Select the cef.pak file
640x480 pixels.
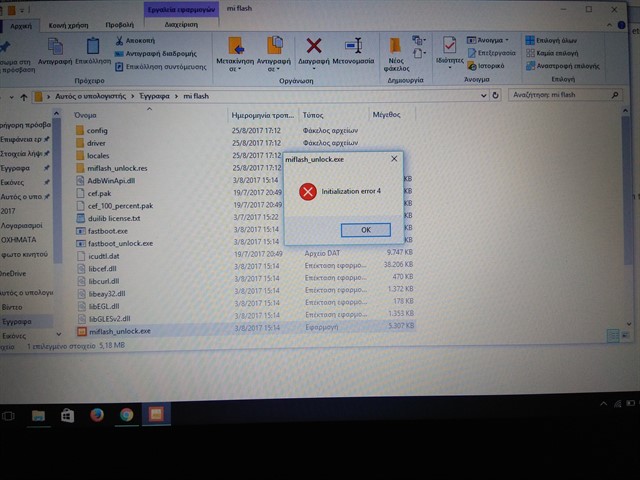(x=99, y=193)
